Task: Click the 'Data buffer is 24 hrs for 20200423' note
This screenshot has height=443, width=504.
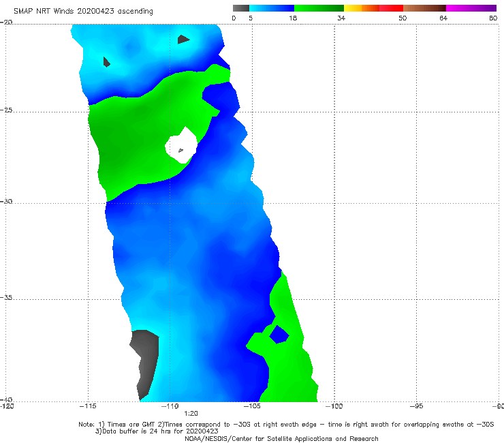Action: pos(157,431)
